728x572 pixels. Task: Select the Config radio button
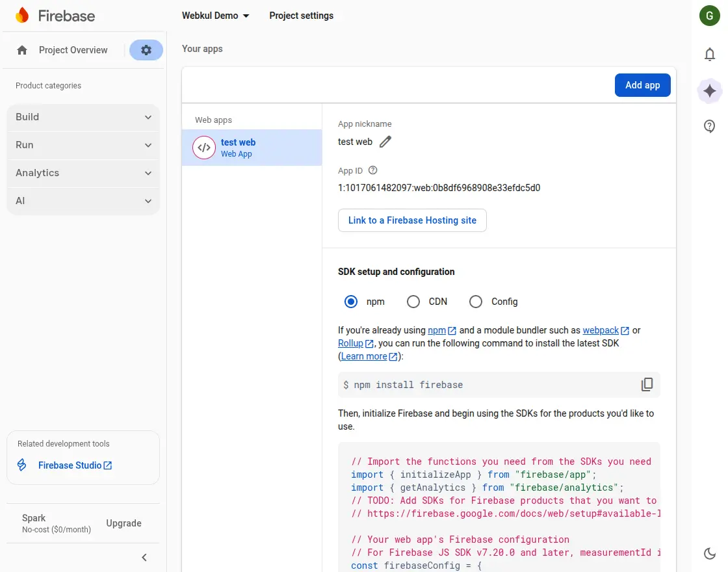pos(476,302)
